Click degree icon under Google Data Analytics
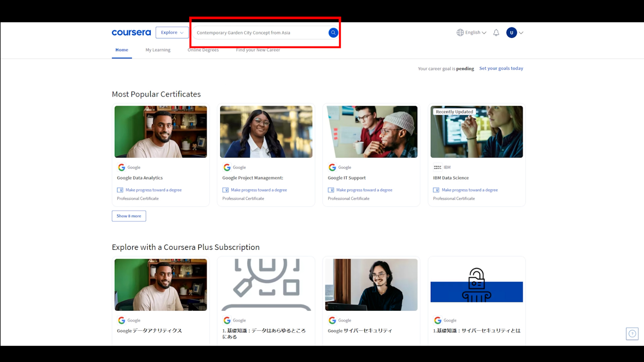The width and height of the screenshot is (644, 362). [x=120, y=190]
